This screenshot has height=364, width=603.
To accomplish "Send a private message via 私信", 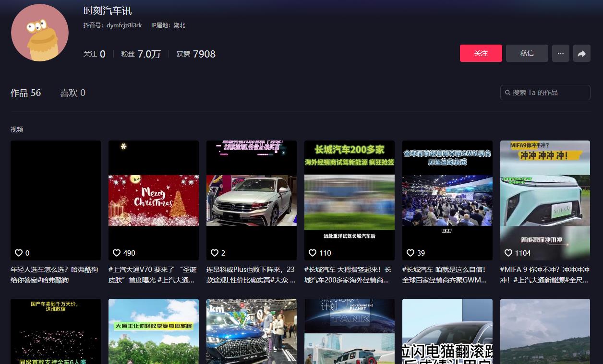I will (x=527, y=53).
